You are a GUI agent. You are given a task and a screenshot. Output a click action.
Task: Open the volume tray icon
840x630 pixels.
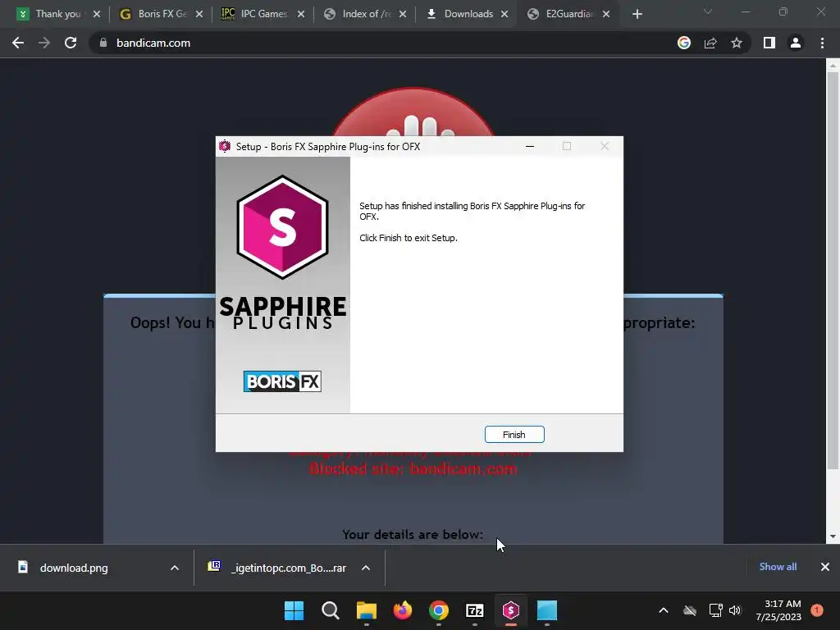tap(735, 610)
